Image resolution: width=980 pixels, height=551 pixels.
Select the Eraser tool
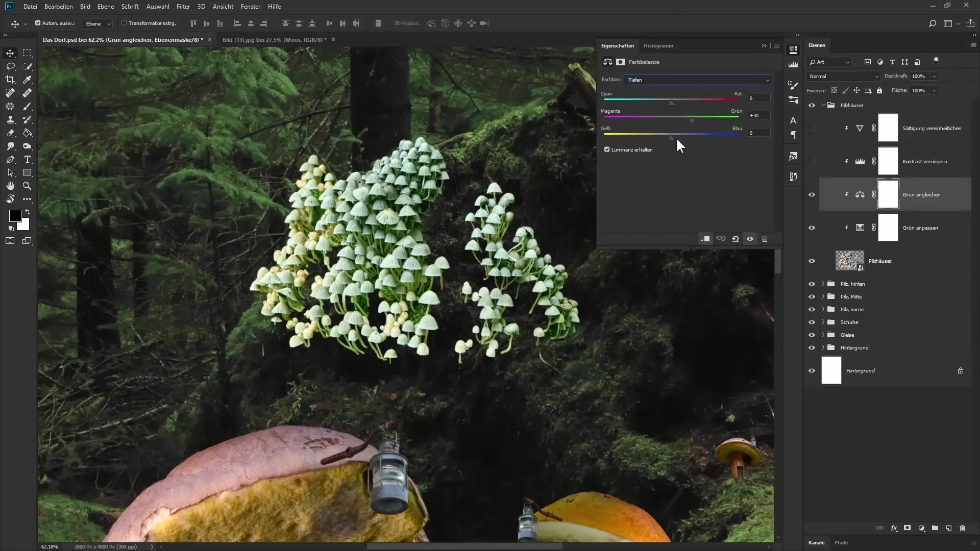click(x=10, y=133)
